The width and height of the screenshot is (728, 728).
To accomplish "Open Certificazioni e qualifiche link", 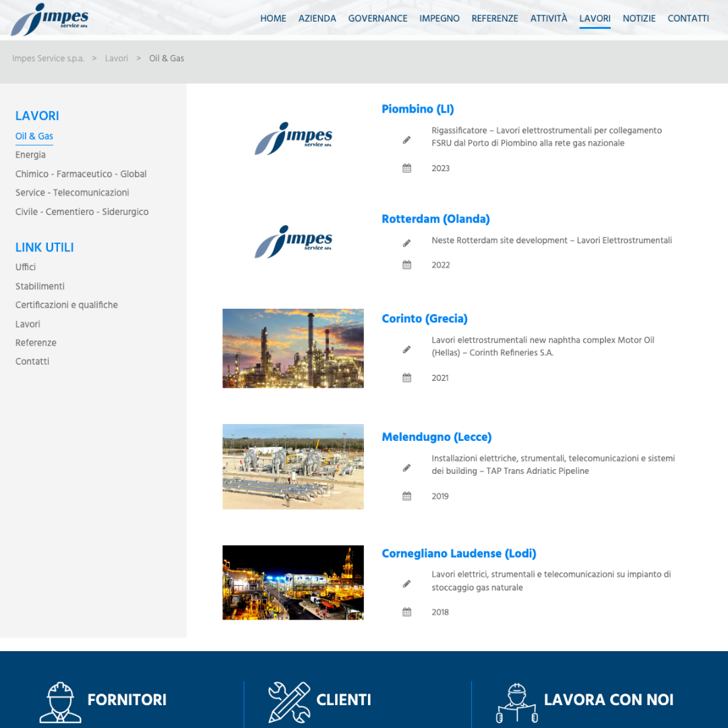I will coord(67,305).
